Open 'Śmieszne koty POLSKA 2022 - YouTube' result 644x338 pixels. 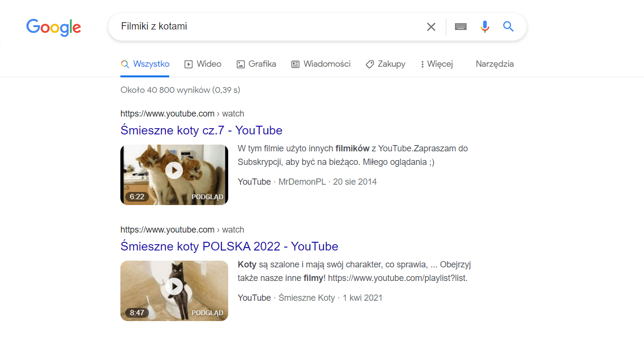coord(229,247)
